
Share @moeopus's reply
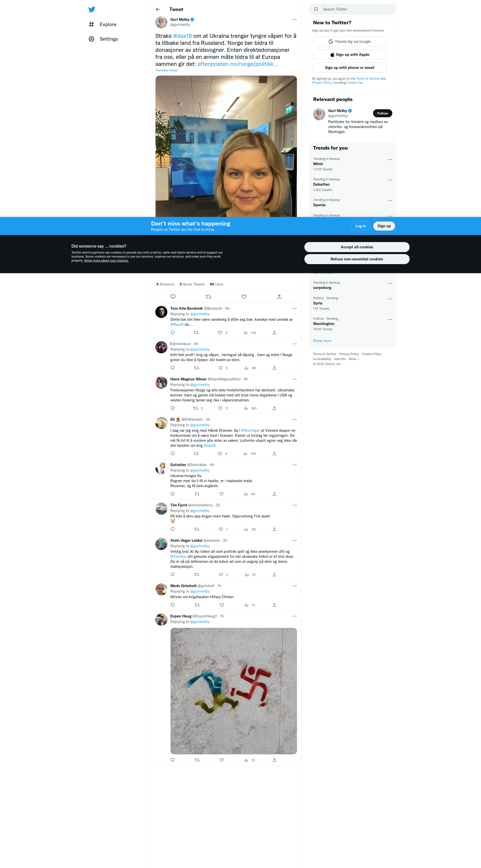click(x=275, y=368)
